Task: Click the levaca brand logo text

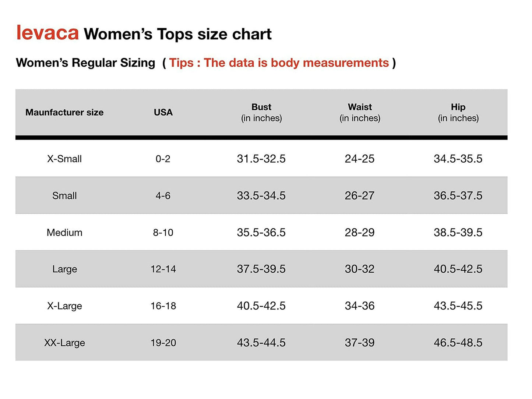Action: coord(47,33)
